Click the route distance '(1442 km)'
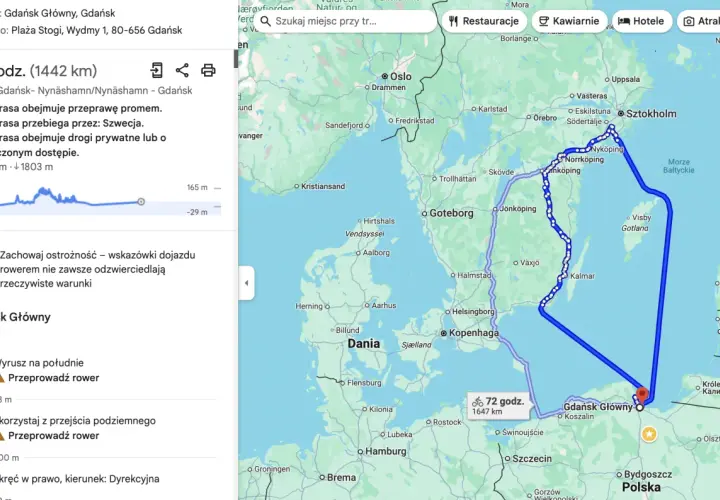 coord(63,71)
